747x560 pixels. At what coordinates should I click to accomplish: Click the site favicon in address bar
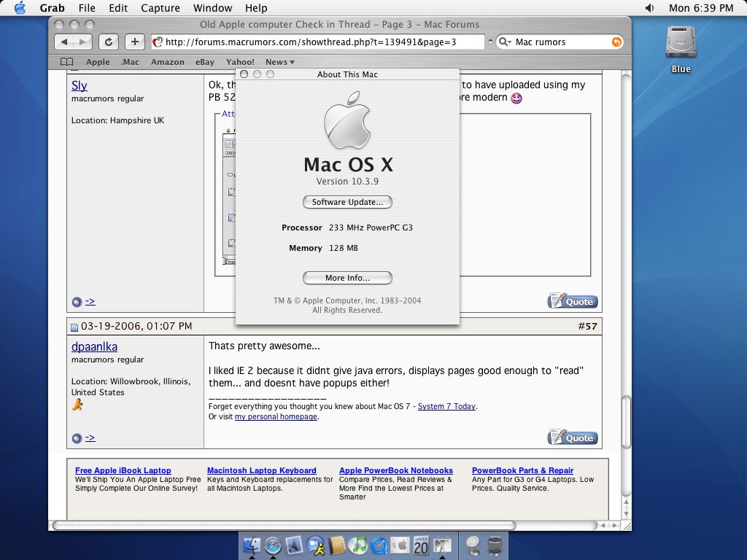click(158, 42)
